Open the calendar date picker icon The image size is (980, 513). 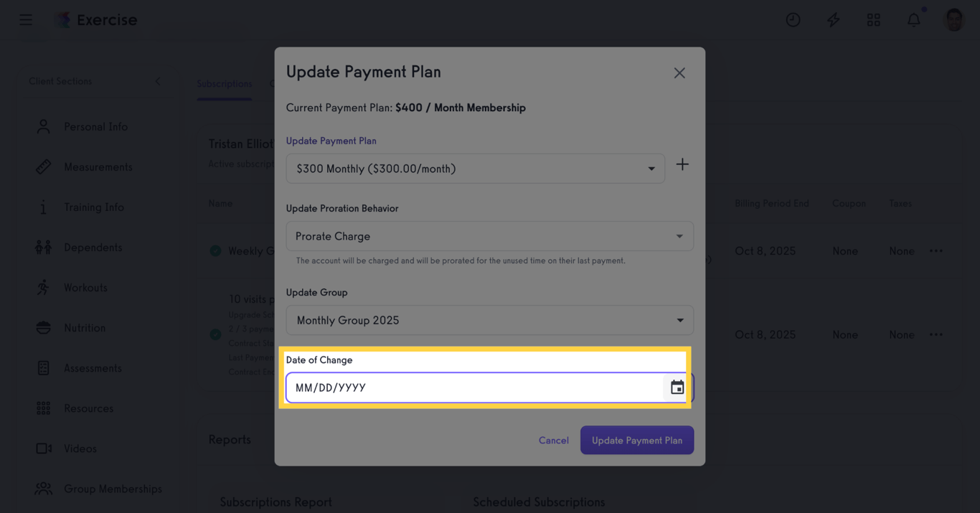[677, 387]
